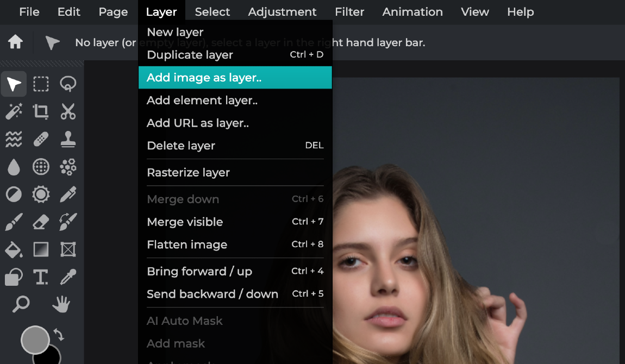625x364 pixels.
Task: Click 'Rasterize layer' menu item
Action: (188, 172)
